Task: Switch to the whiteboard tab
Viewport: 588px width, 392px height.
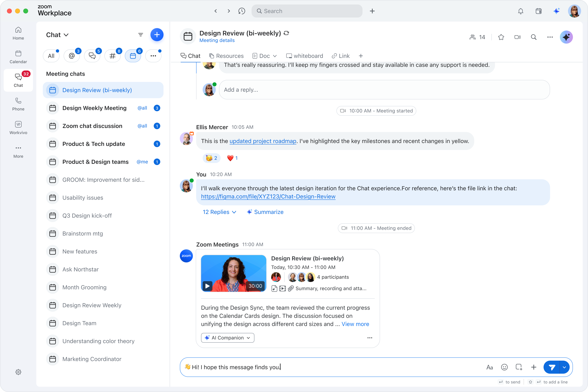Action: pos(304,56)
